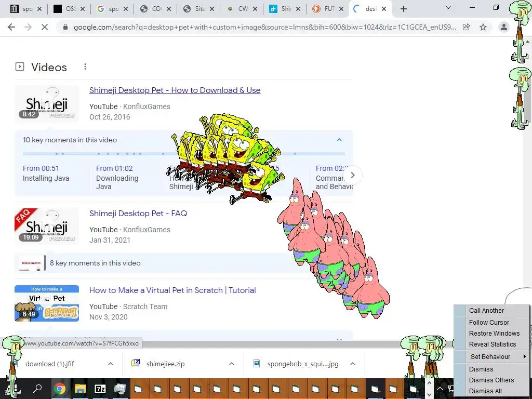The image size is (532, 399).
Task: Open the Chrome profile avatar
Action: point(504,27)
